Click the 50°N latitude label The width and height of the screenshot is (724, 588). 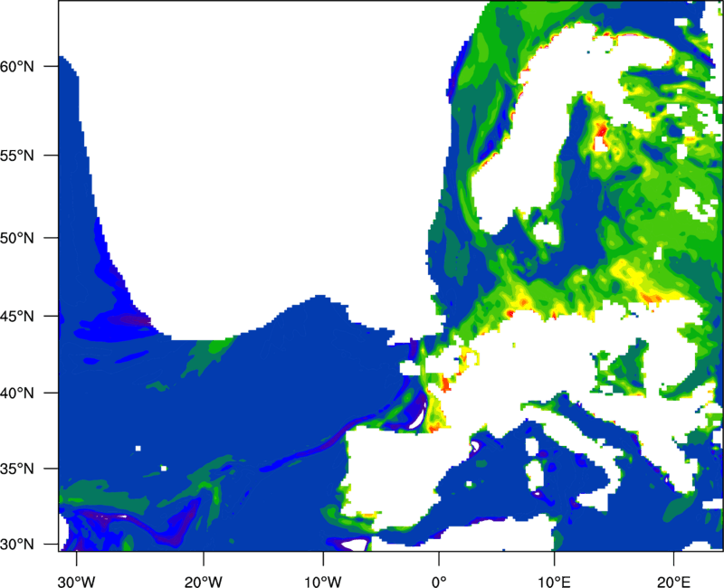tap(17, 238)
